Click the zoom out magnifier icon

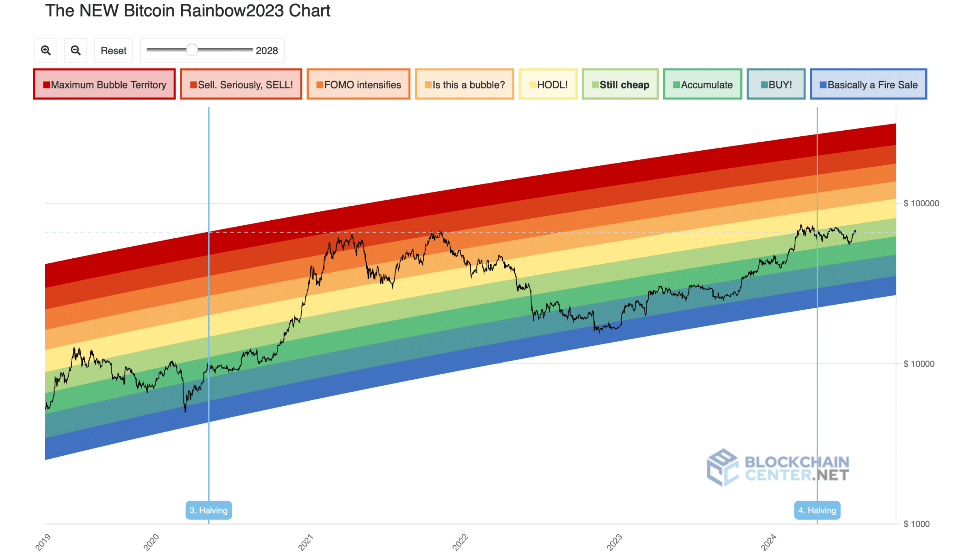[76, 50]
